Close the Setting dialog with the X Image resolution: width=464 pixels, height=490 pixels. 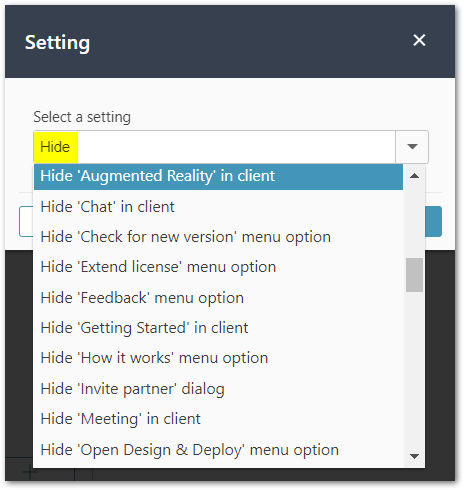tap(419, 40)
